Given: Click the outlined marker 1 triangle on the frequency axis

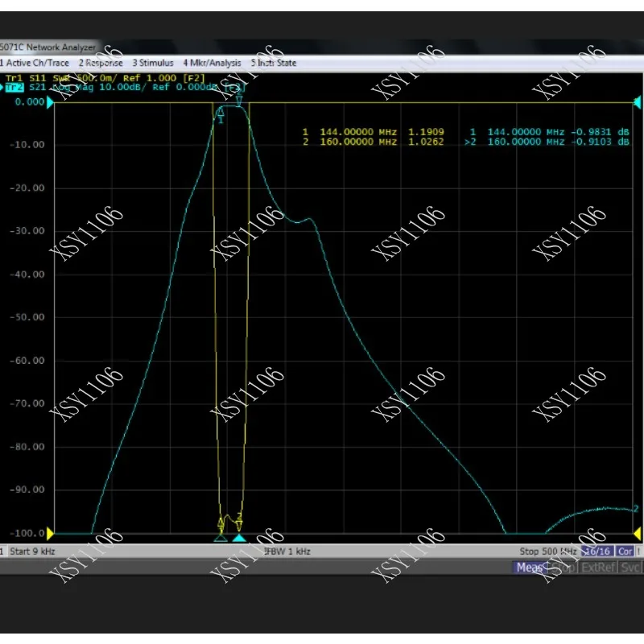Looking at the screenshot, I should pyautogui.click(x=221, y=538).
